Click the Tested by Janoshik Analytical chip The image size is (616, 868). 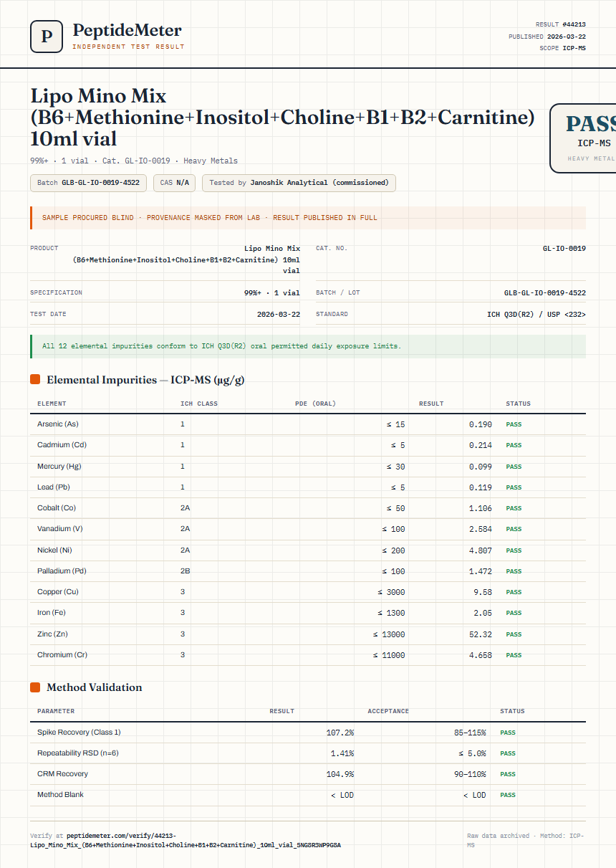point(299,183)
